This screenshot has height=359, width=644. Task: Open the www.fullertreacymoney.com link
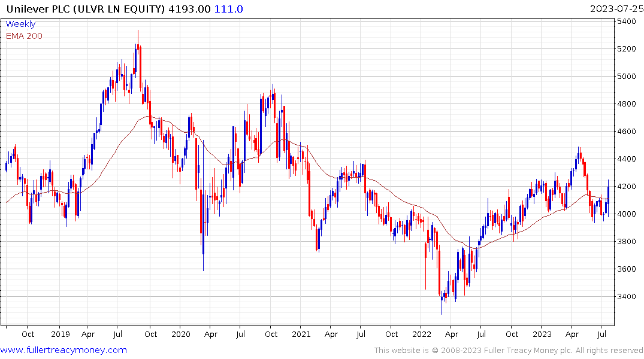pos(64,350)
